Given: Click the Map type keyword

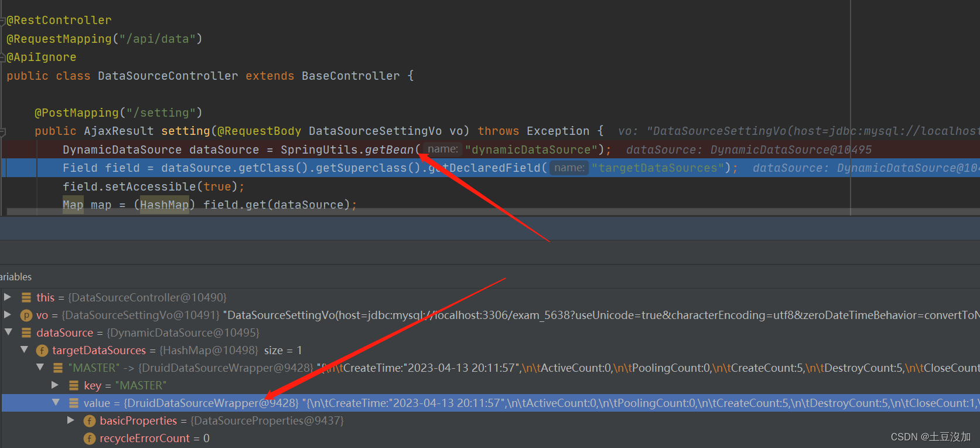Looking at the screenshot, I should [x=73, y=205].
